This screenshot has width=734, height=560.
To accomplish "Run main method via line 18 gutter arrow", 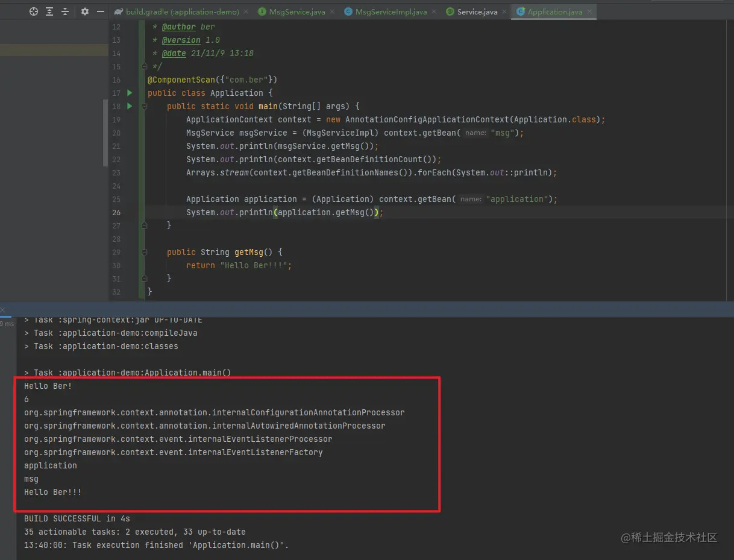I will point(130,106).
